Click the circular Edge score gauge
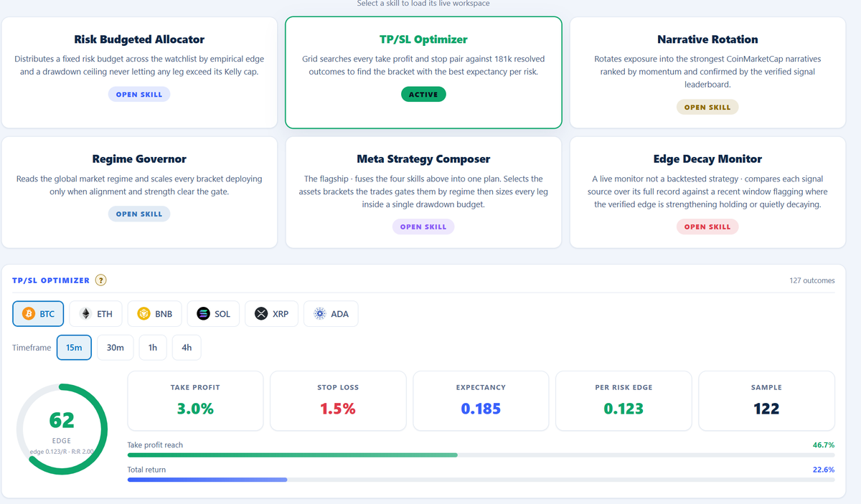 point(62,429)
